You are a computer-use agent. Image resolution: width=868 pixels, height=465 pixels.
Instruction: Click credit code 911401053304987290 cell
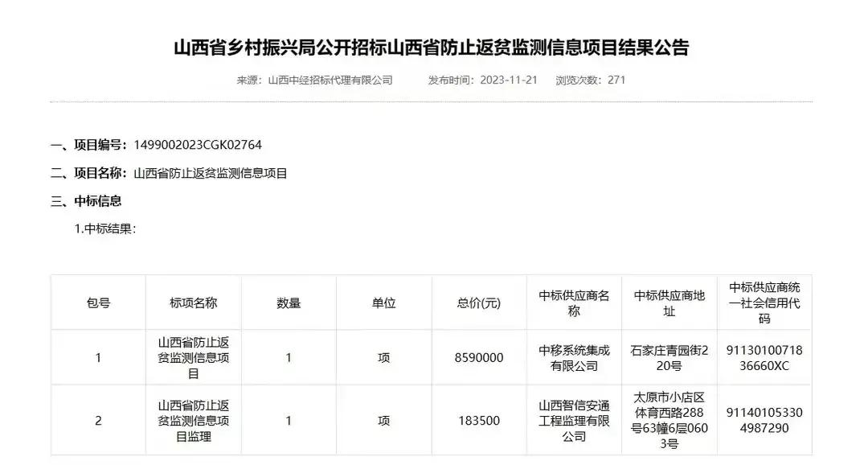point(764,421)
